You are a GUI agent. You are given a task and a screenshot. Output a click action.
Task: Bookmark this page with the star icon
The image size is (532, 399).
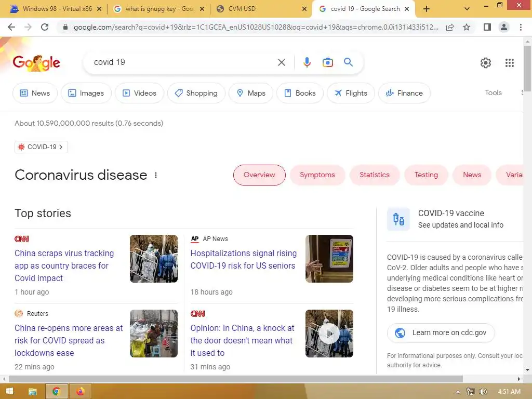coord(467,27)
